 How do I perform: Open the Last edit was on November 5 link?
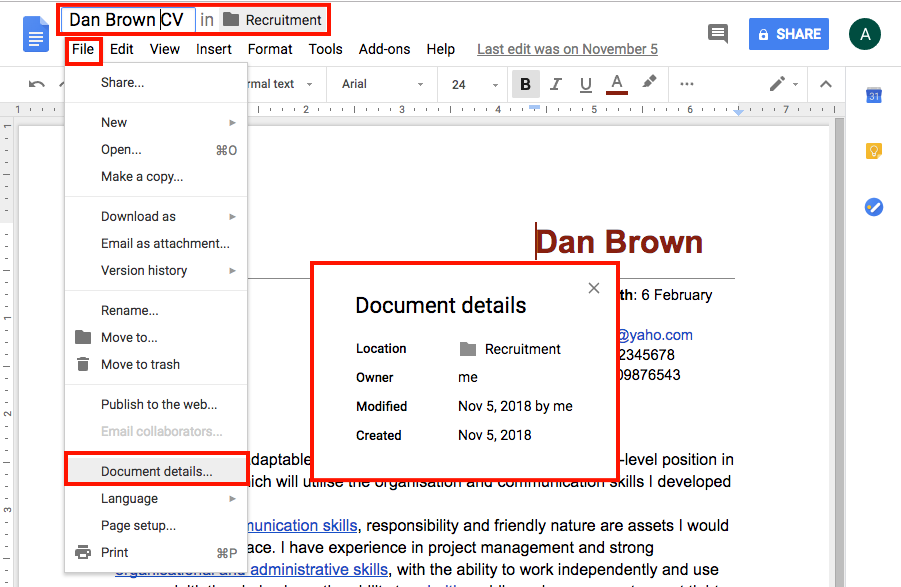(x=567, y=48)
